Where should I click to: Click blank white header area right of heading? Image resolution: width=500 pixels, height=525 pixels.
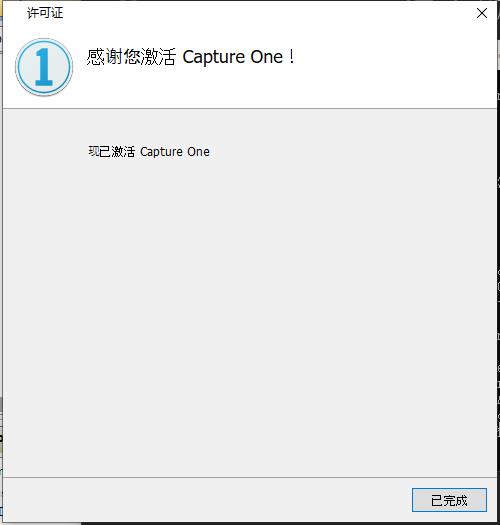(x=395, y=67)
